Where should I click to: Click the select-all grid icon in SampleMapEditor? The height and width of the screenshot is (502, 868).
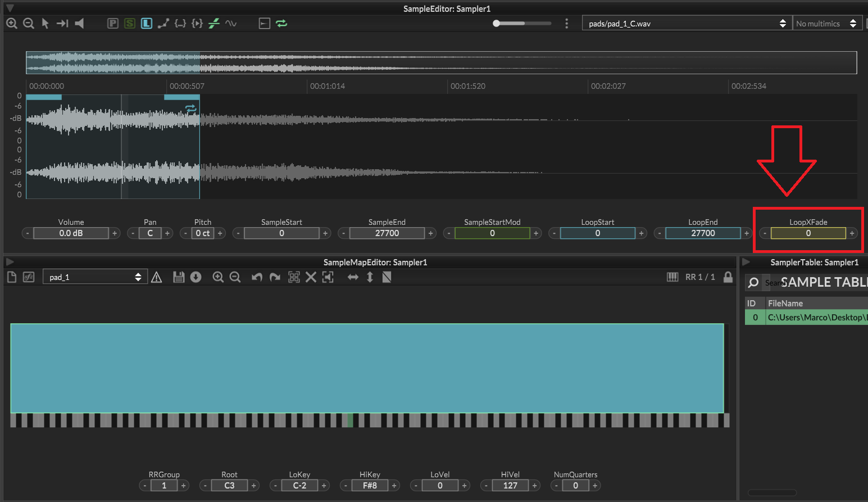pyautogui.click(x=294, y=277)
